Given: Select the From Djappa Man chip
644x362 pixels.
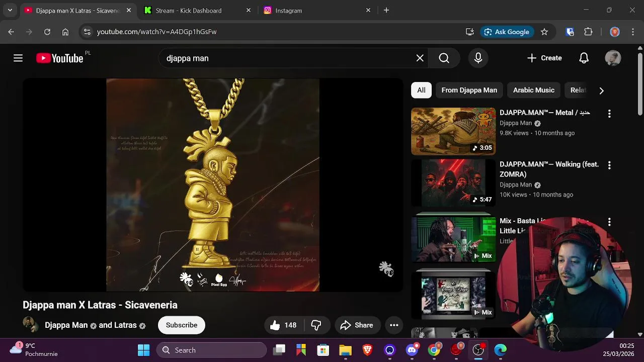Looking at the screenshot, I should point(469,90).
